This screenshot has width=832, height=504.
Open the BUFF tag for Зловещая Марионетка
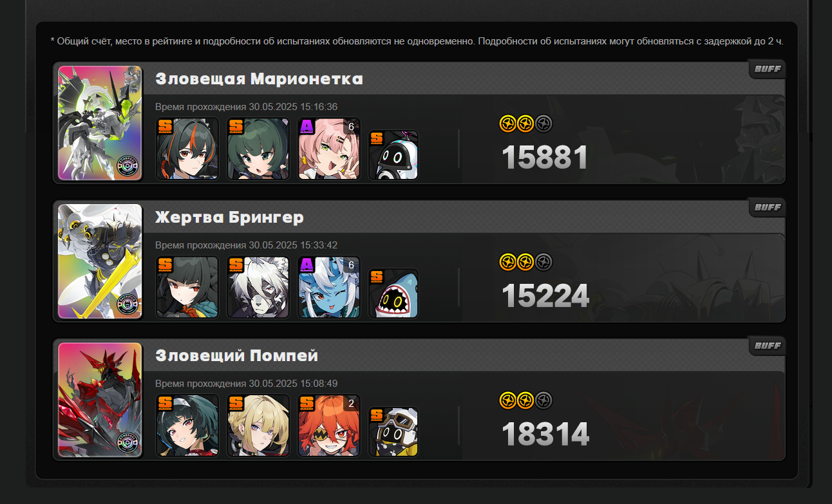767,69
